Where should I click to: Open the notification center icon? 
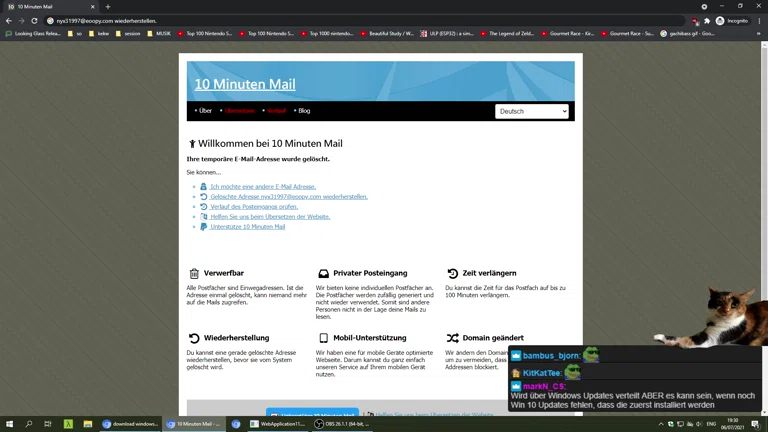[x=756, y=424]
